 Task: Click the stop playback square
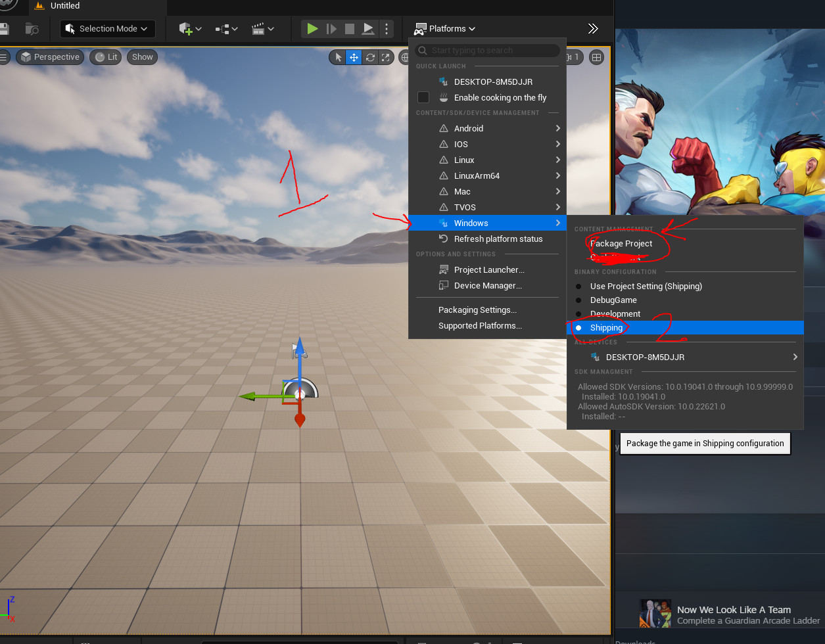point(350,29)
